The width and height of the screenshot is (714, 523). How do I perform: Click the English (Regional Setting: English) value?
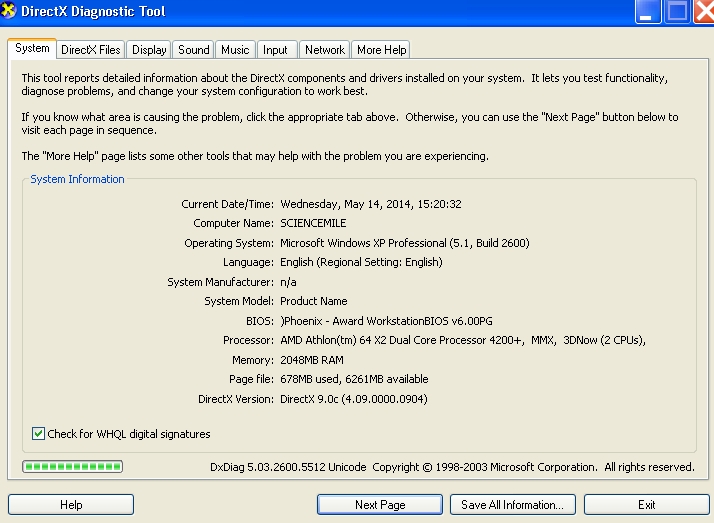361,262
